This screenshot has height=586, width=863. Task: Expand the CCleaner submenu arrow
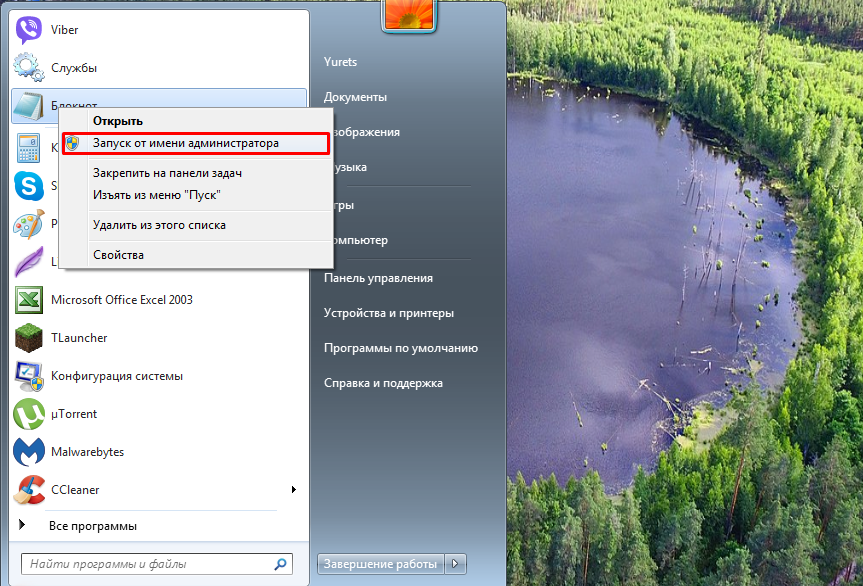(294, 490)
